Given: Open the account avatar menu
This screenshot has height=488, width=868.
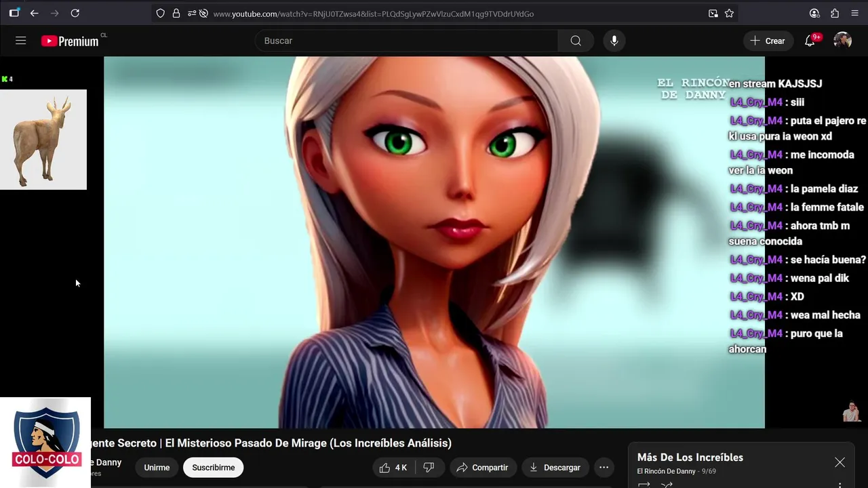Looking at the screenshot, I should (x=842, y=41).
